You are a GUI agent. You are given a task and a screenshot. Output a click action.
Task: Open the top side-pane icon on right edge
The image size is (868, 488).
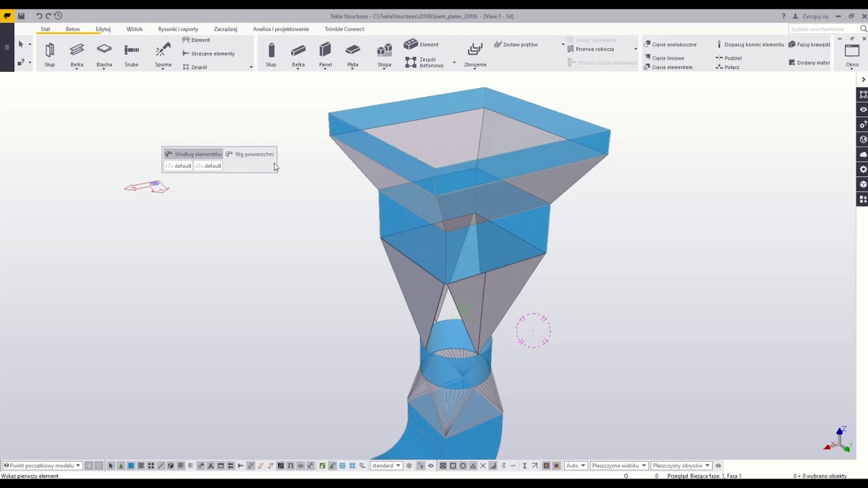863,94
